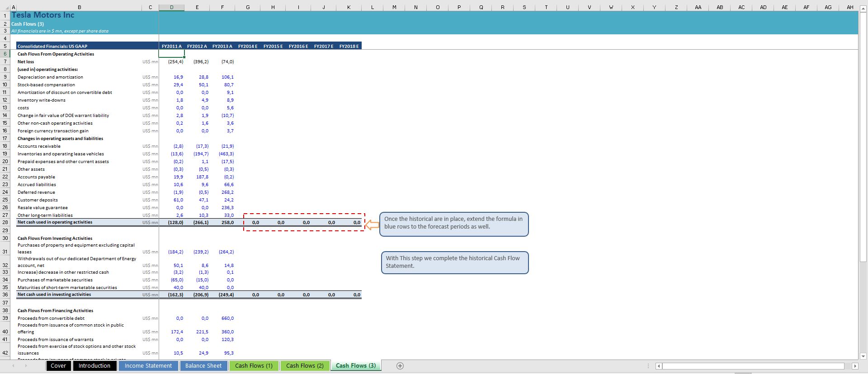The image size is (868, 374).
Task: Click 'Net cash used in operating activities' label
Action: coord(55,222)
